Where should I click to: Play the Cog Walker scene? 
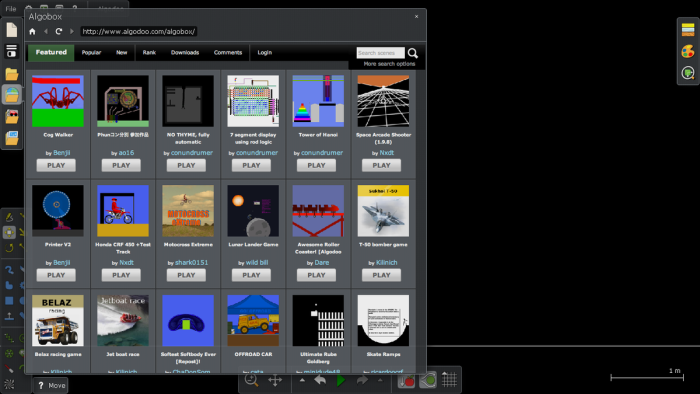56,165
